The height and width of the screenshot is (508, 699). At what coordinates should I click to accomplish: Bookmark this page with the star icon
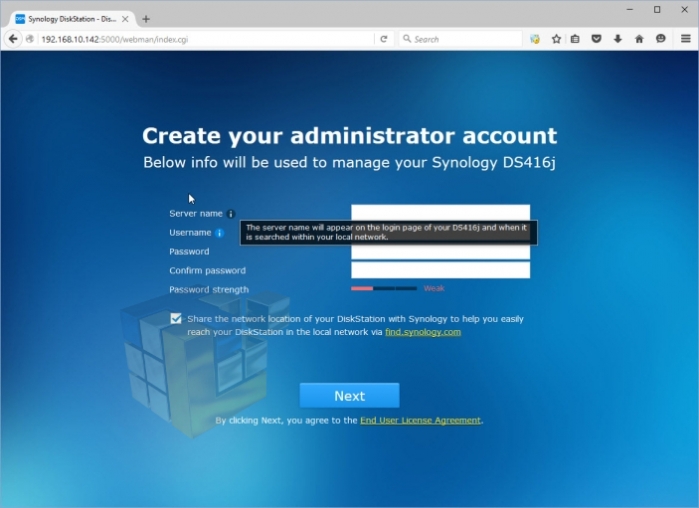[x=556, y=39]
